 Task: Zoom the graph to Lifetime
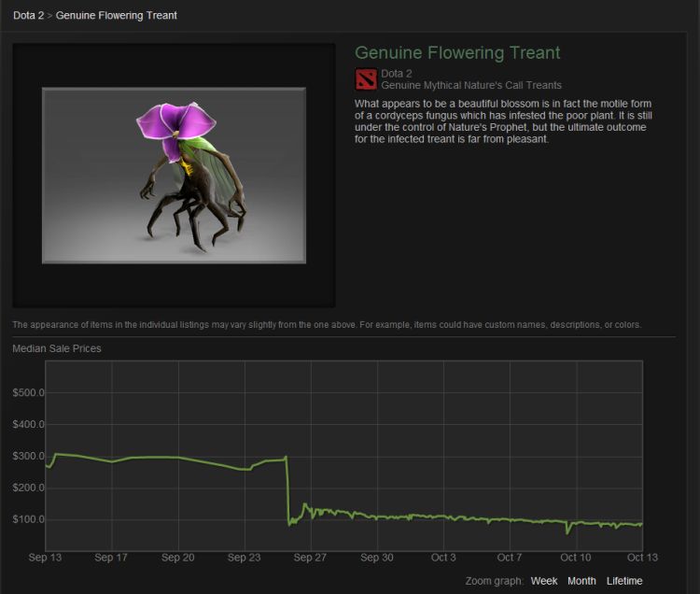pyautogui.click(x=624, y=581)
